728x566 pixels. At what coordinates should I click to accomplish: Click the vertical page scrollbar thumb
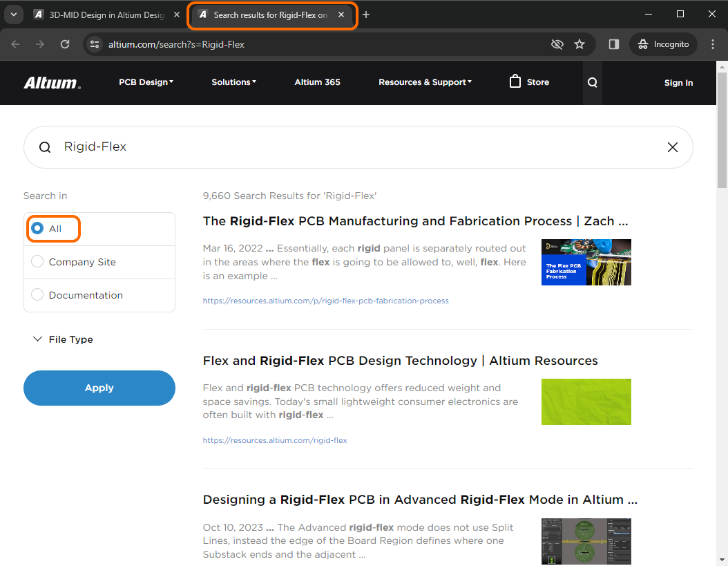722,130
